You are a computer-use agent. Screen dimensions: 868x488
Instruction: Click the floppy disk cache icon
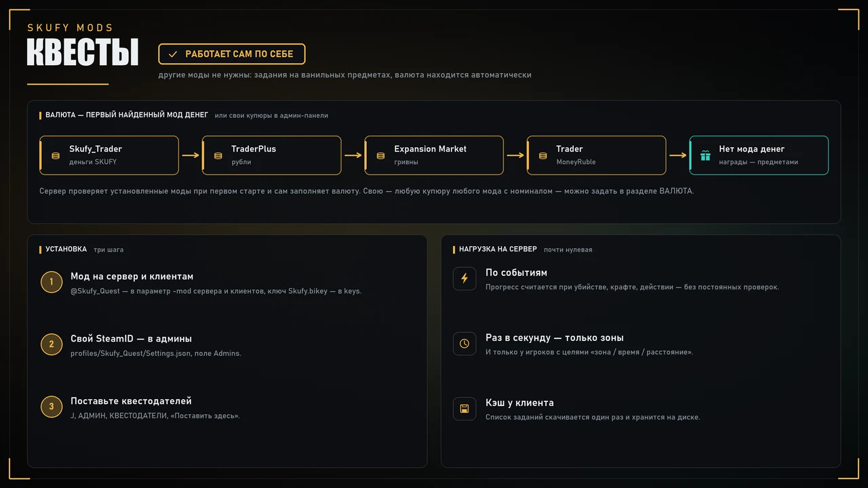click(x=465, y=409)
